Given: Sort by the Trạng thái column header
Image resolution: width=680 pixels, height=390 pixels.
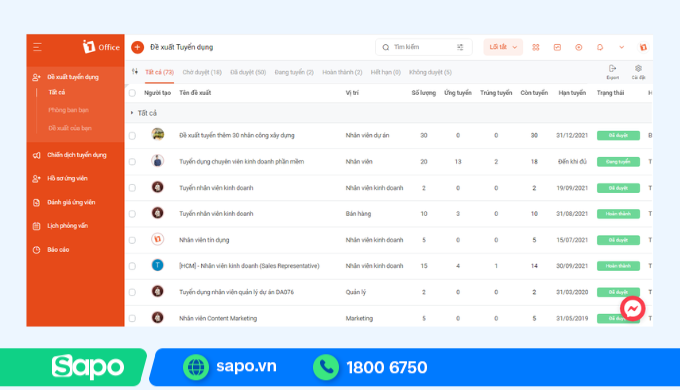Looking at the screenshot, I should coord(610,93).
